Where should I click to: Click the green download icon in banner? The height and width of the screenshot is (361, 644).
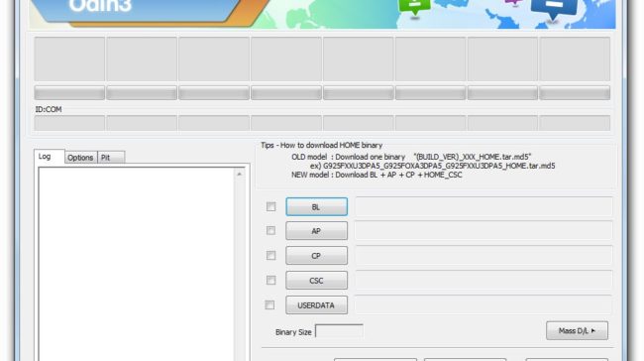[x=415, y=6]
